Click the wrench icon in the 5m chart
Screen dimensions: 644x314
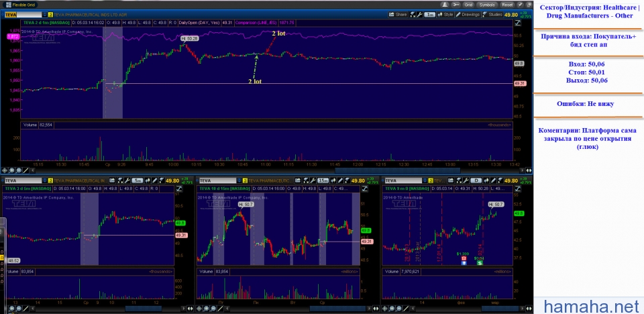127,180
